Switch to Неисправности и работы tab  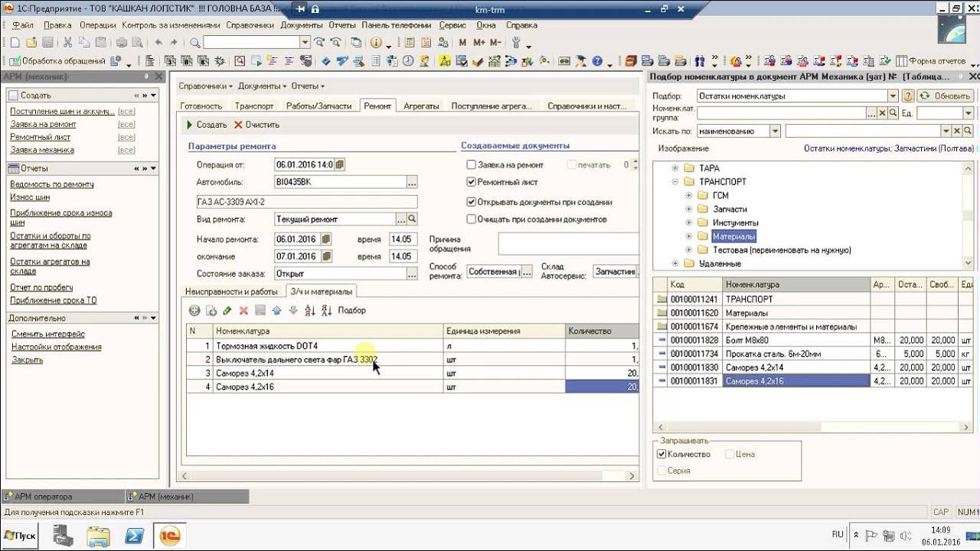[x=231, y=291]
